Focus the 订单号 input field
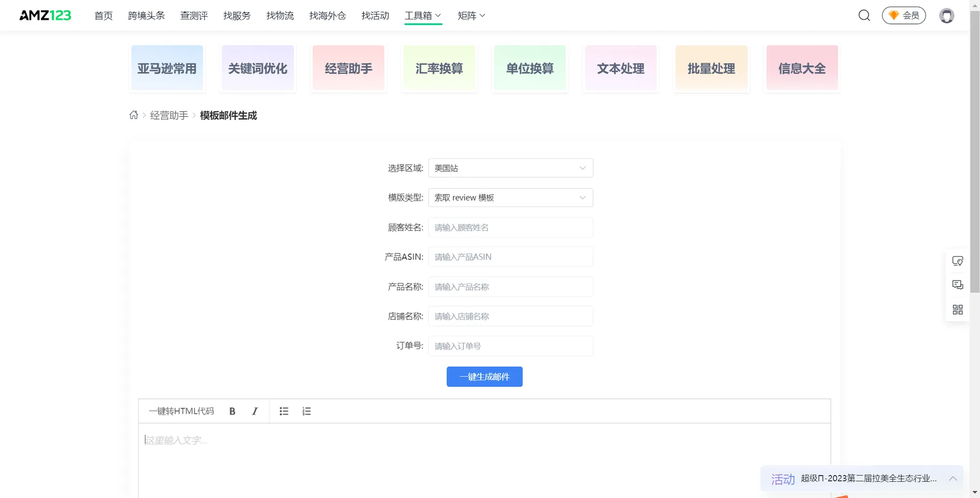The height and width of the screenshot is (498, 980). click(510, 346)
